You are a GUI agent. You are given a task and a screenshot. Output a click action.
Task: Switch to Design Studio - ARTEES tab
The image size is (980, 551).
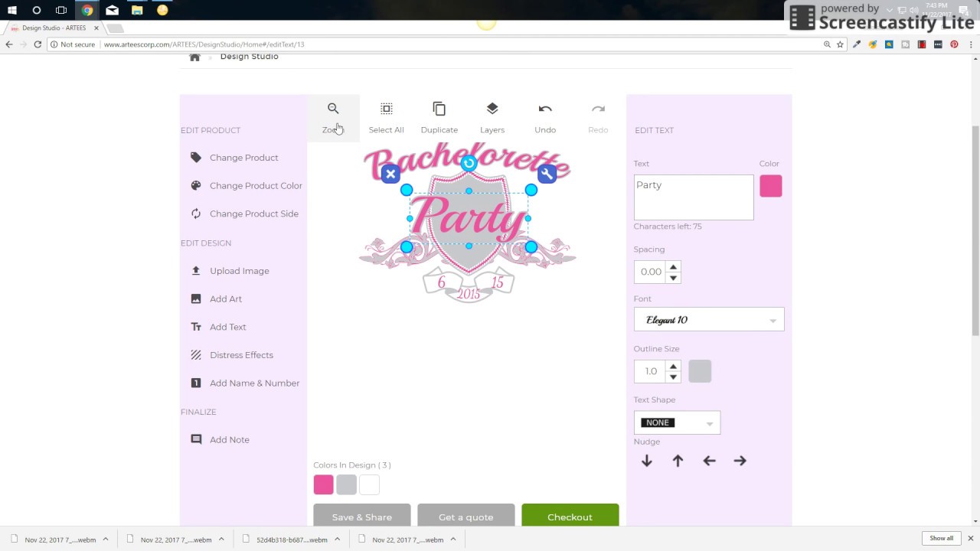pos(54,28)
